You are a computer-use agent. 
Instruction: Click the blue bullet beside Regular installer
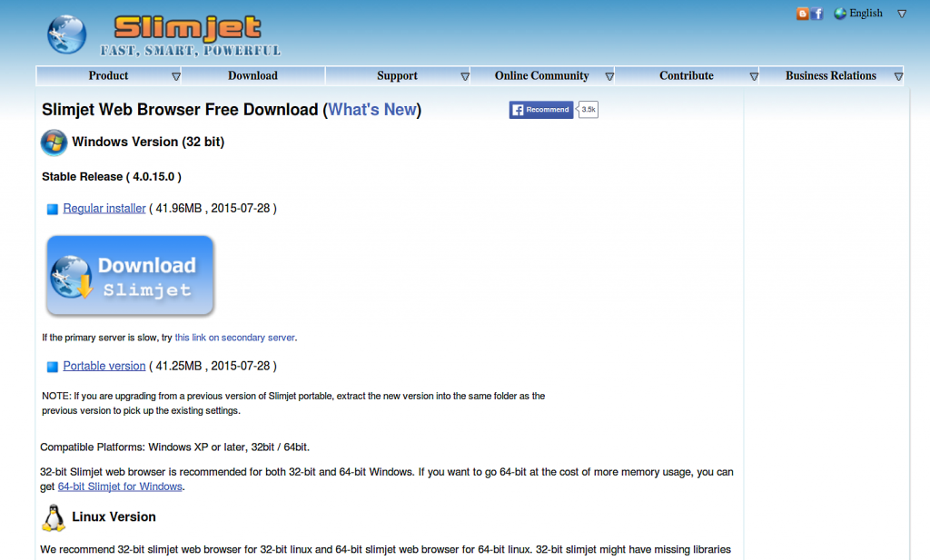click(52, 209)
